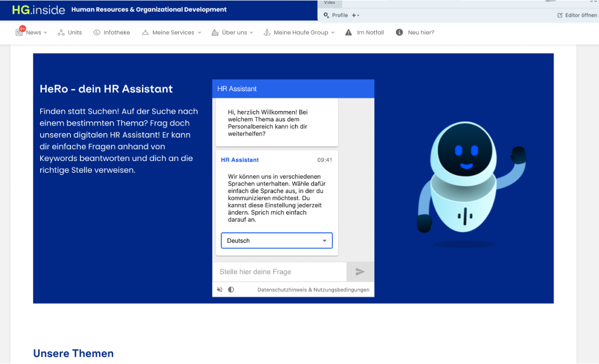Open the Profile gear settings icon
599x364 pixels.
(x=326, y=15)
